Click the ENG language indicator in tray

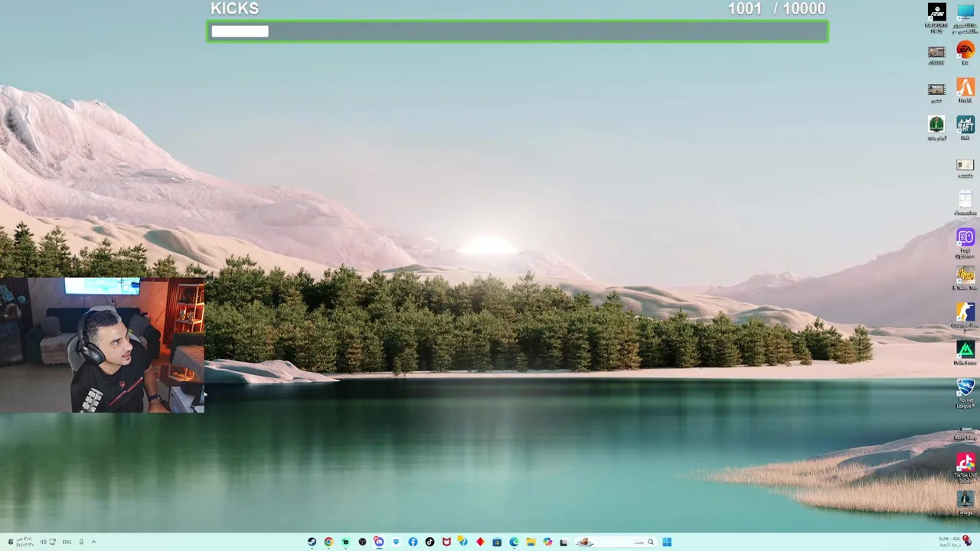click(x=67, y=542)
